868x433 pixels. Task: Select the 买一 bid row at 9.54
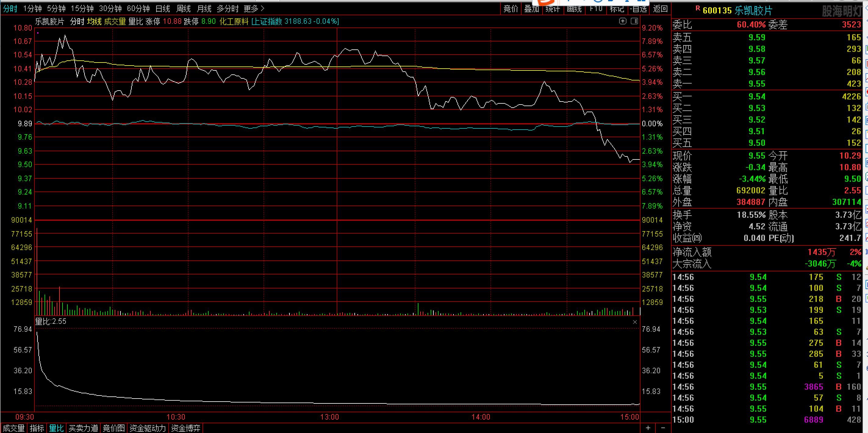point(766,96)
